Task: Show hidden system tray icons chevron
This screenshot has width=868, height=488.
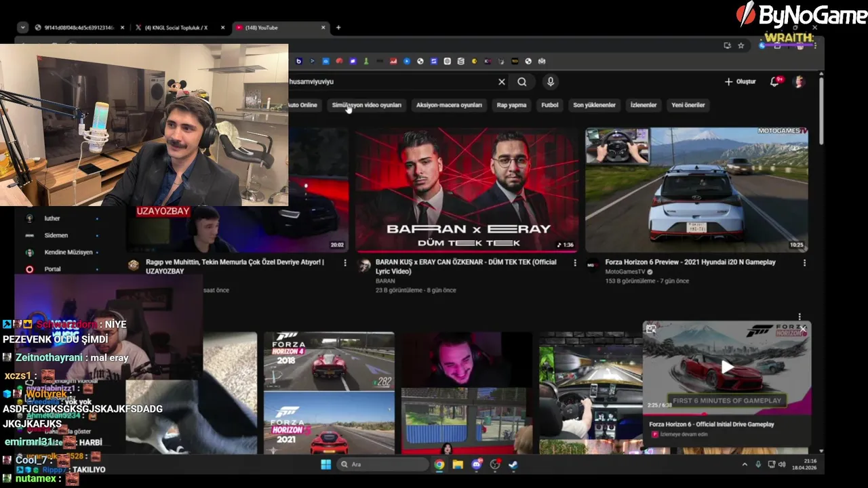Action: [x=745, y=464]
